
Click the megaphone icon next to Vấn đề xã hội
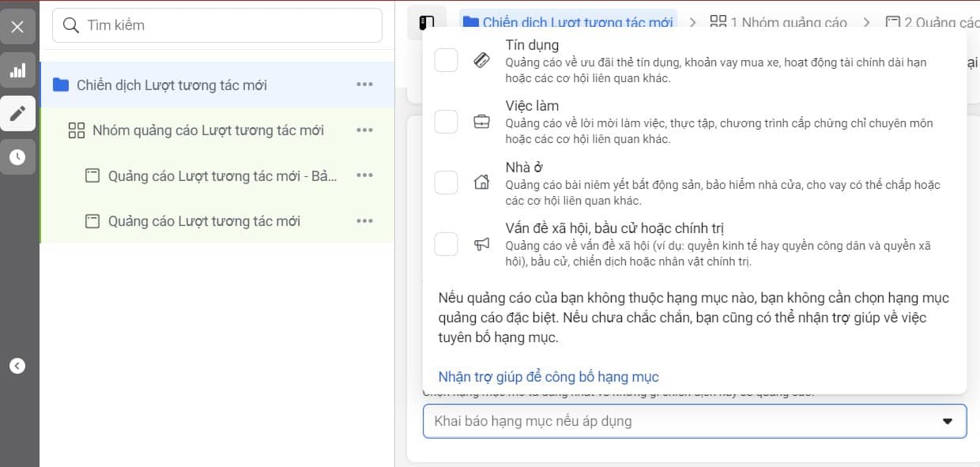(481, 244)
